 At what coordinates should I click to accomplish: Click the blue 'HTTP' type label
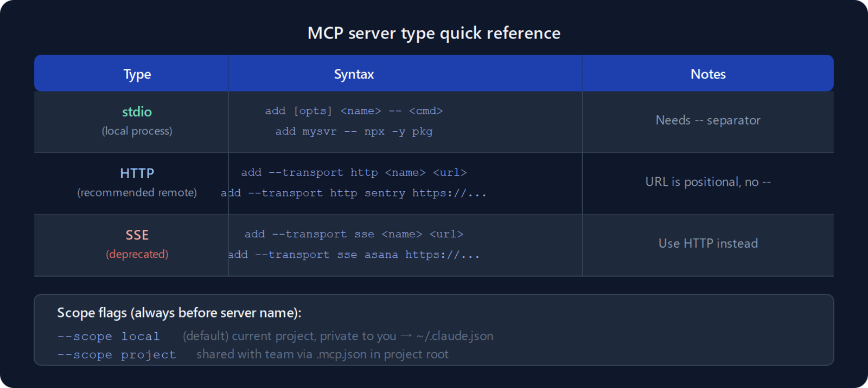(x=137, y=173)
